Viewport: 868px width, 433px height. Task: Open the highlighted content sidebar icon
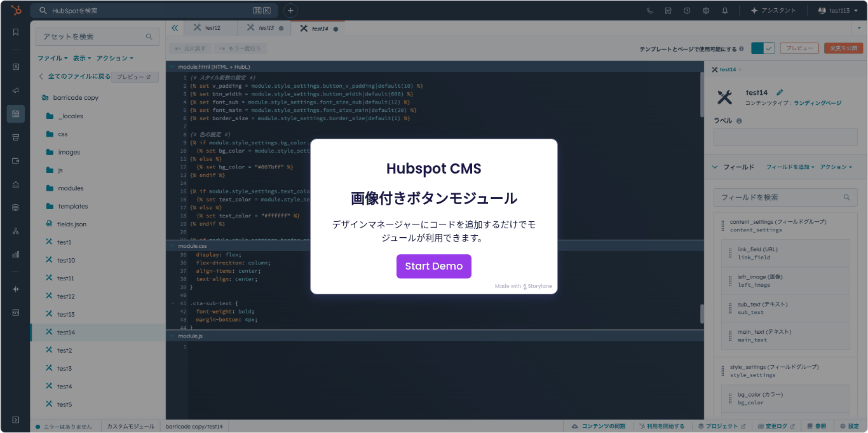point(16,114)
